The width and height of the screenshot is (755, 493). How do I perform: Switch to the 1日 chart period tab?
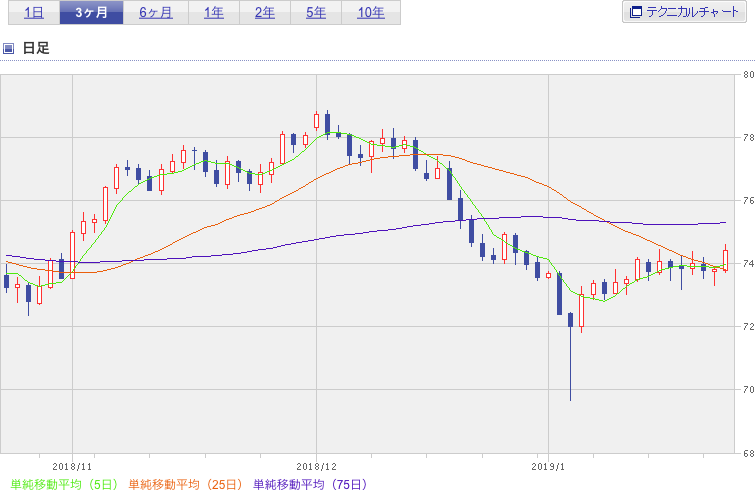pos(34,12)
